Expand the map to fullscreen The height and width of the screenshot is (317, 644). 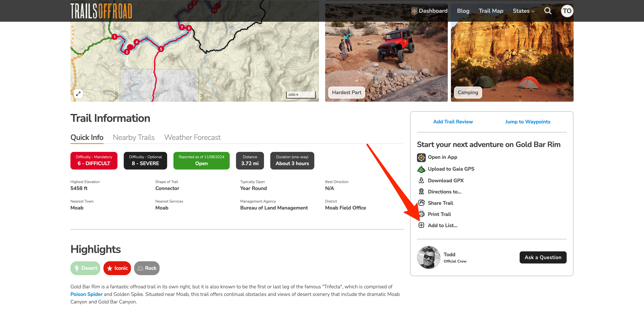pos(78,94)
